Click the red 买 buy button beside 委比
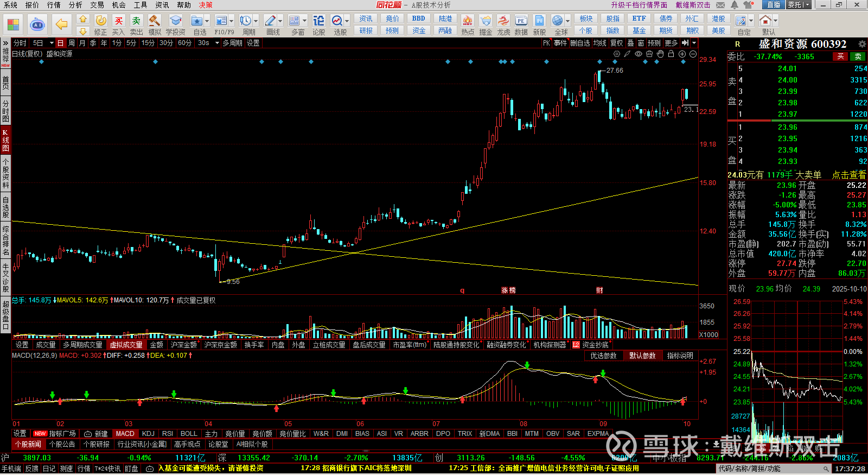 (x=840, y=56)
